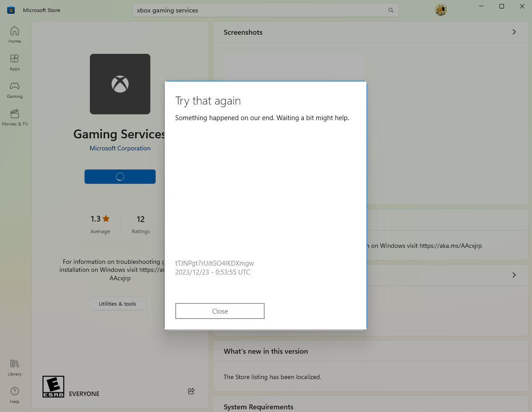The height and width of the screenshot is (412, 532).
Task: Click the loading install button
Action: pos(120,177)
